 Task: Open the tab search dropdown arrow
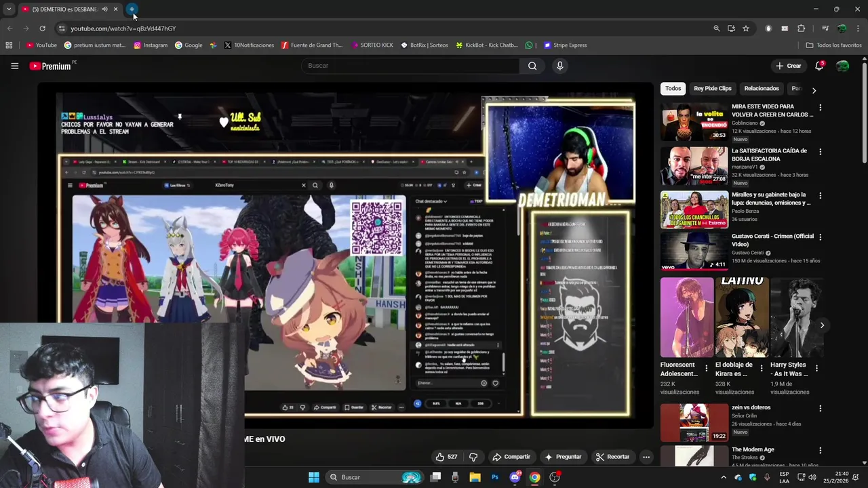tap(9, 9)
